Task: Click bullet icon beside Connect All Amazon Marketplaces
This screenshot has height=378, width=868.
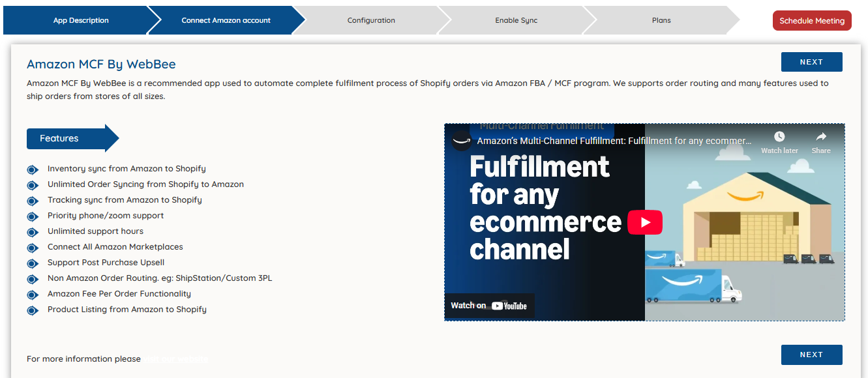Action: (33, 248)
